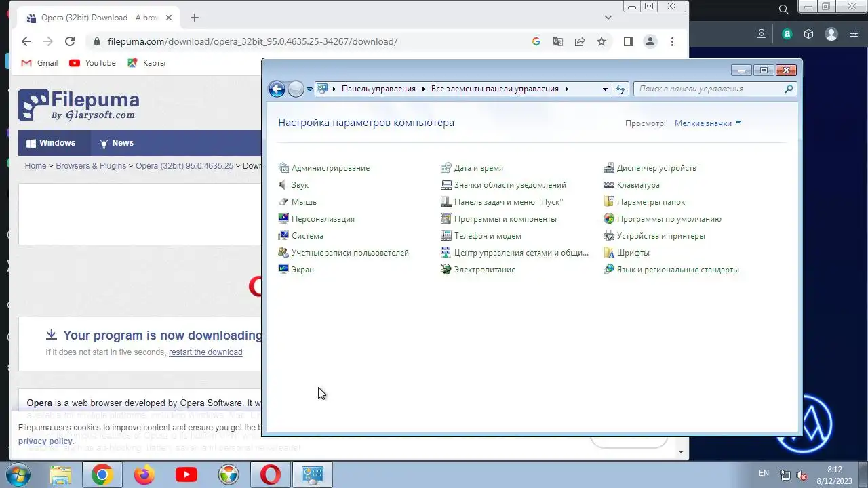Expand arrow after Все элементы панели управления
Viewport: 868px width, 488px height.
coord(566,89)
